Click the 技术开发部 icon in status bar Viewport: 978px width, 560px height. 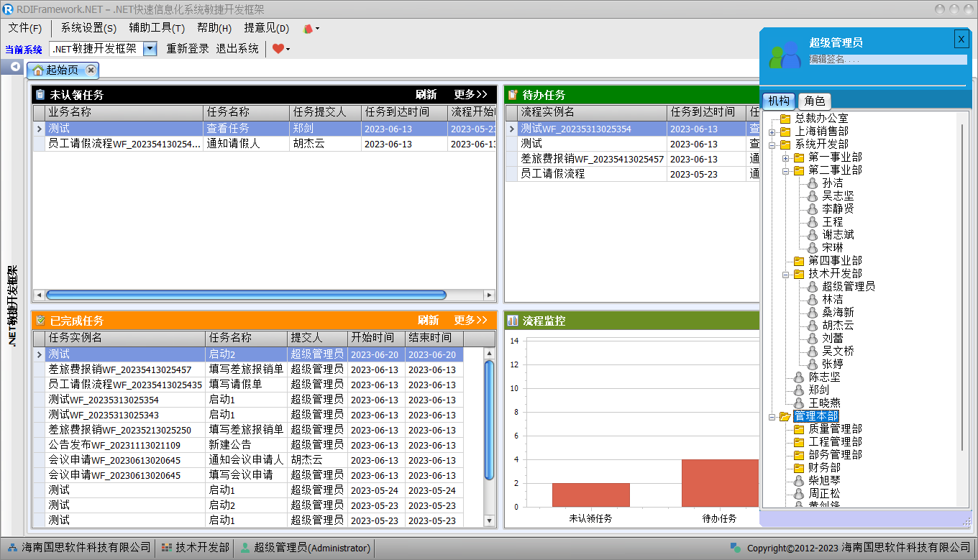coord(167,548)
